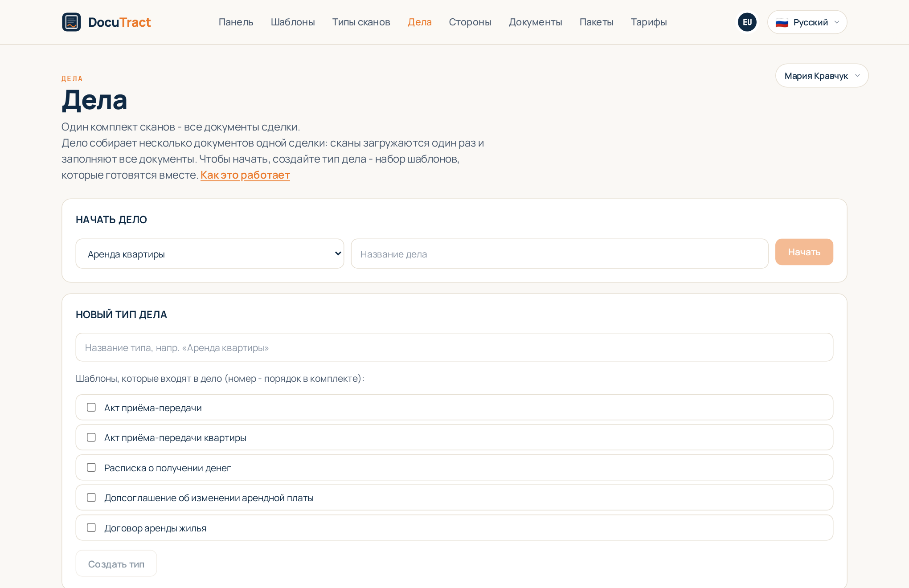
Task: Click the DocuTract brand name
Action: click(x=119, y=22)
